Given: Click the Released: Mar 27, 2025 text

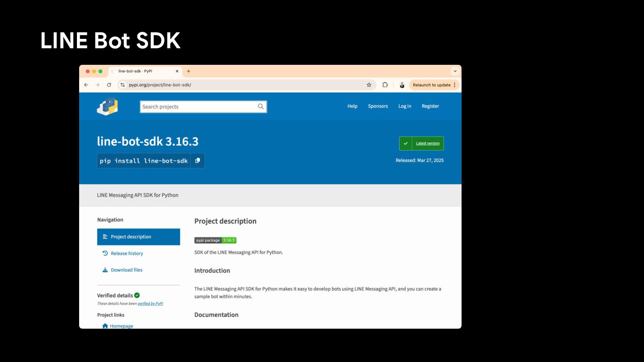Looking at the screenshot, I should 419,160.
